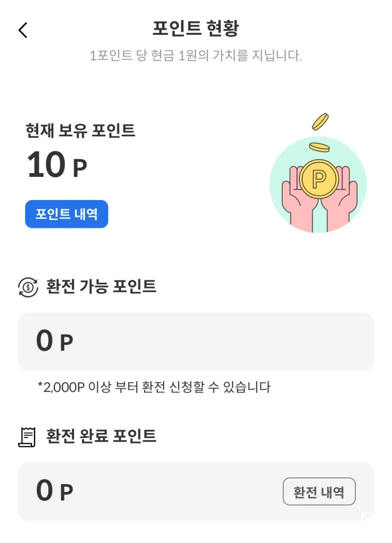
Task: Tap the 10 P current balance value
Action: pyautogui.click(x=57, y=165)
